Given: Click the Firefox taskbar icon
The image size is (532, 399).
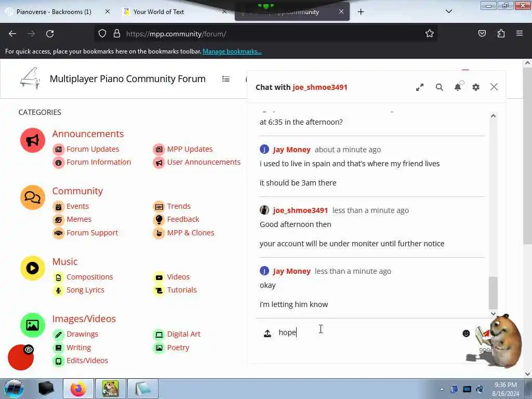Looking at the screenshot, I should 78,389.
